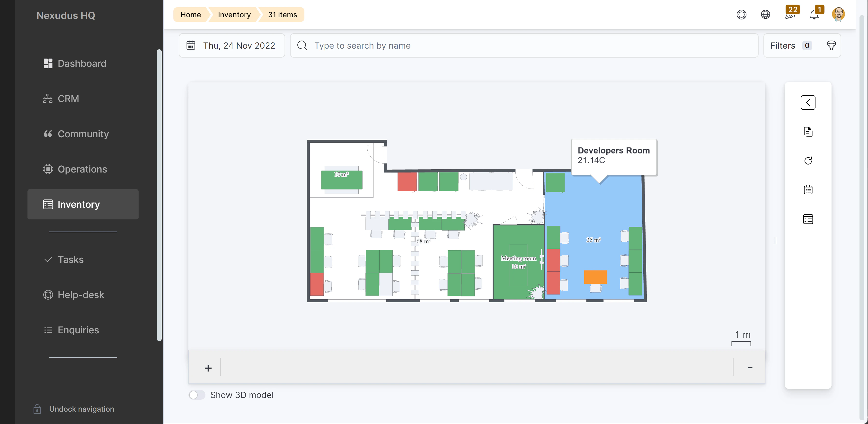
Task: Expand the Tasks section
Action: pyautogui.click(x=71, y=259)
